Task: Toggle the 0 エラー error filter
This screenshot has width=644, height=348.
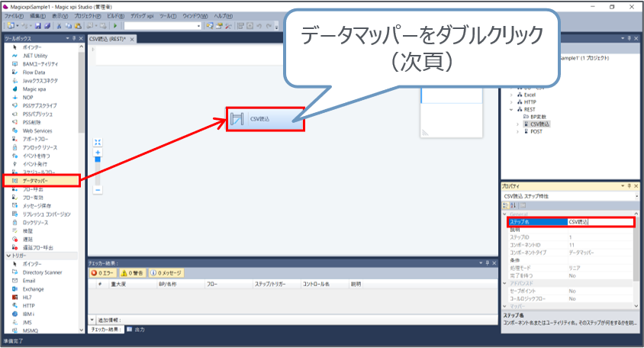Action: [105, 272]
